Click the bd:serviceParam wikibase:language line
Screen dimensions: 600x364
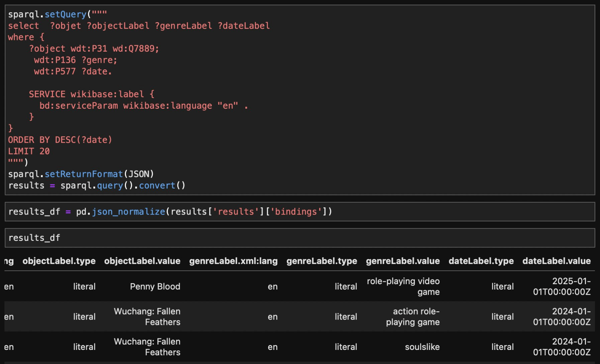coord(144,106)
